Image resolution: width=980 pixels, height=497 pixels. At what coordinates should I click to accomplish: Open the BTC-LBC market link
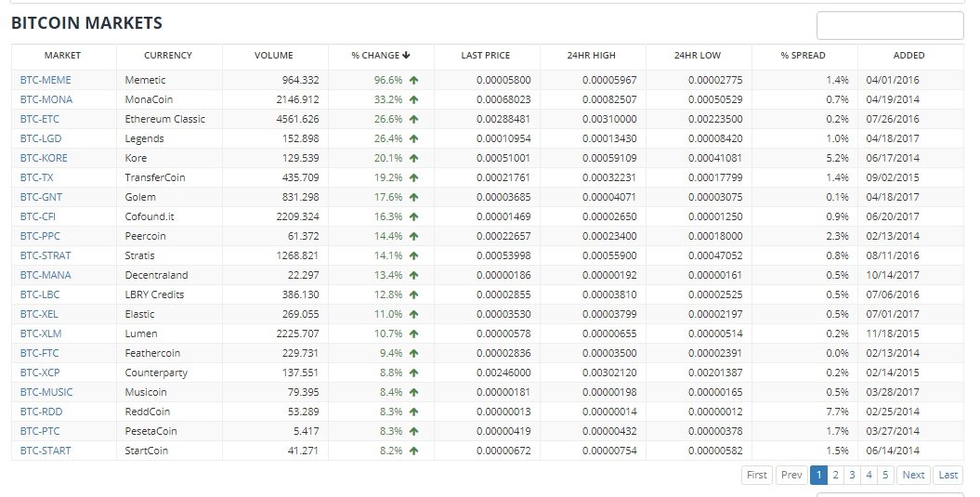point(40,294)
